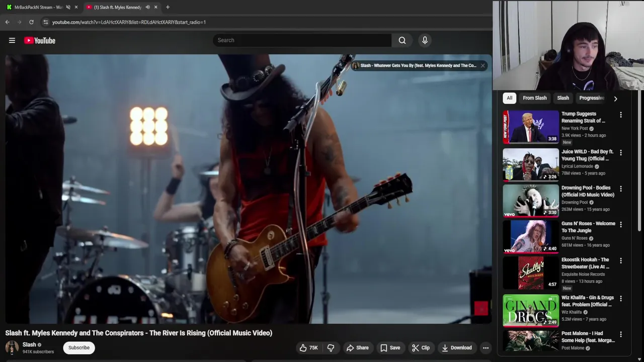644x362 pixels.
Task: Open options for Welcome To The Jungle
Action: pyautogui.click(x=621, y=224)
